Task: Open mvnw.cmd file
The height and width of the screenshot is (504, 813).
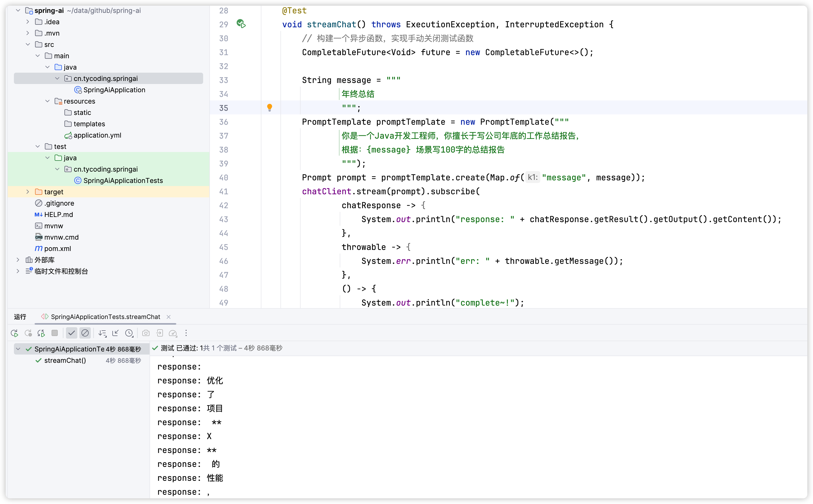Action: point(61,237)
